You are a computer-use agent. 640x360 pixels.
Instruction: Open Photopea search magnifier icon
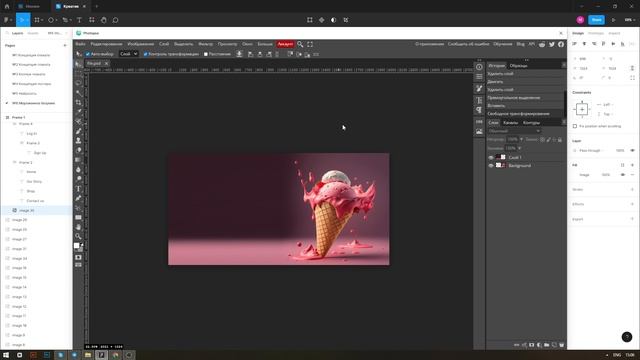click(x=300, y=44)
